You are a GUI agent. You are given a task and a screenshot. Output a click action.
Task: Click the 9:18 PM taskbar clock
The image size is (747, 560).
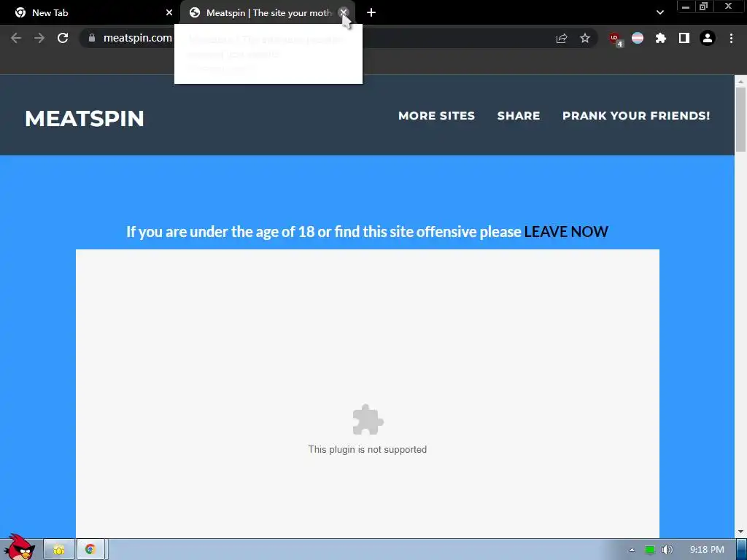(x=706, y=550)
